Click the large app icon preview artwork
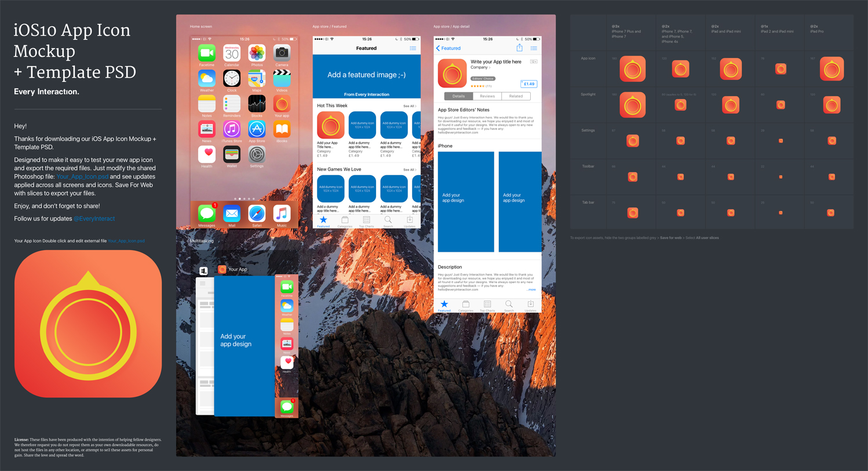This screenshot has height=471, width=868. (x=88, y=324)
